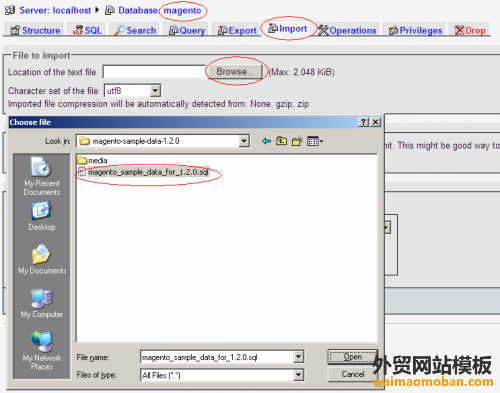
Task: Create a new folder icon
Action: coord(297,141)
